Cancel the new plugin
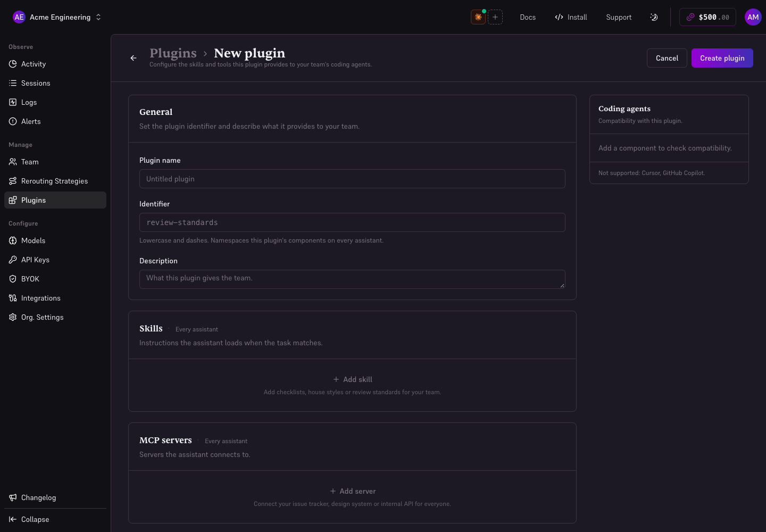 click(667, 58)
